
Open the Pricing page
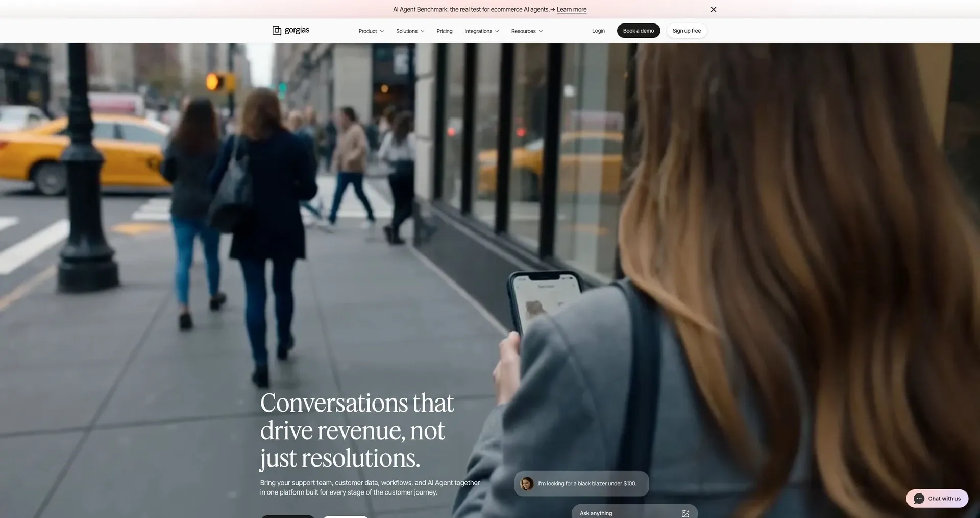click(x=445, y=31)
